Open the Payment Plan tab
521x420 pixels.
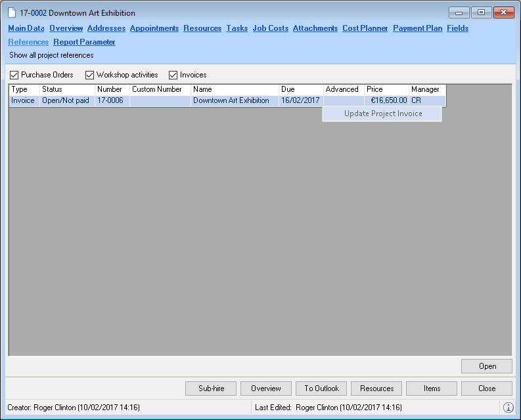click(x=417, y=28)
